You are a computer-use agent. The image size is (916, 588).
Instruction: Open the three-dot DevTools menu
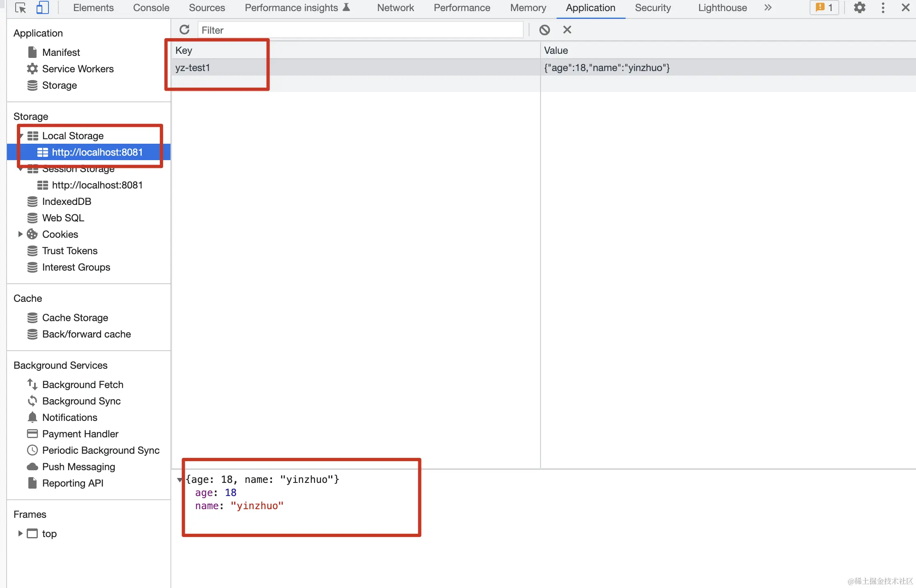(883, 8)
